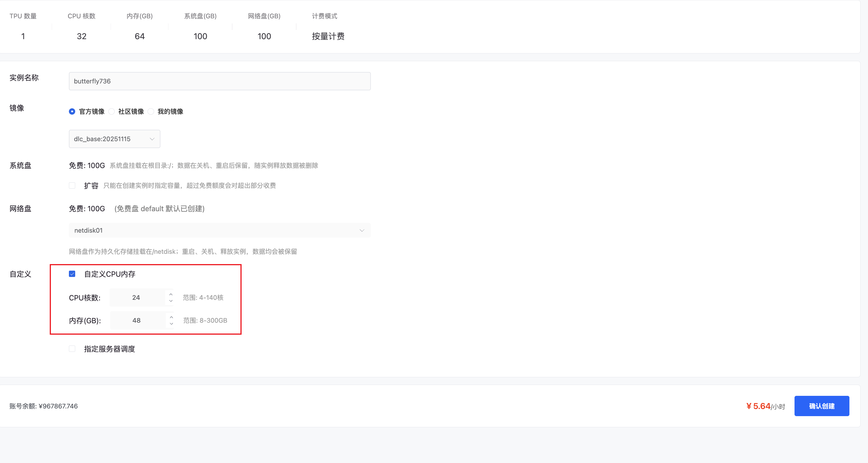This screenshot has height=463, width=868.
Task: Choose the 我的镜像 radio option
Action: click(151, 111)
